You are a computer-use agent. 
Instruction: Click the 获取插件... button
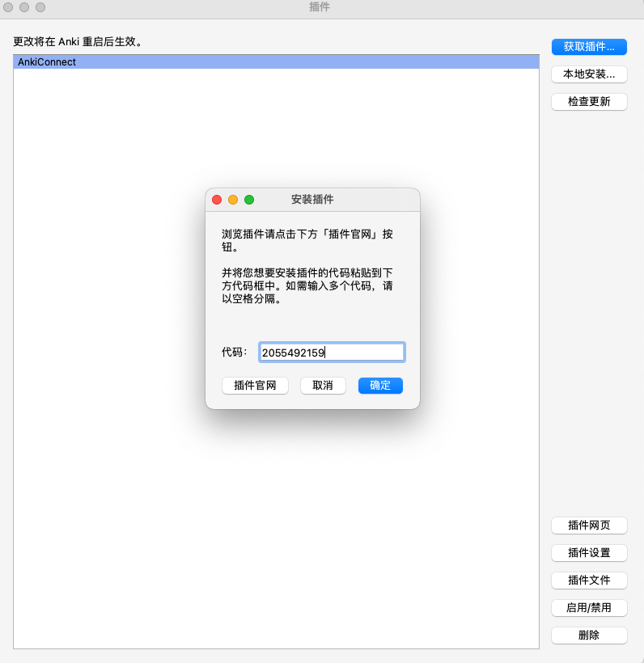[589, 47]
